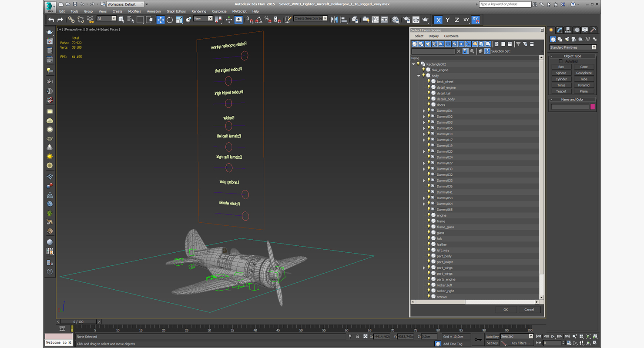Click the magenta object color swatch
Image resolution: width=644 pixels, height=348 pixels.
(593, 107)
